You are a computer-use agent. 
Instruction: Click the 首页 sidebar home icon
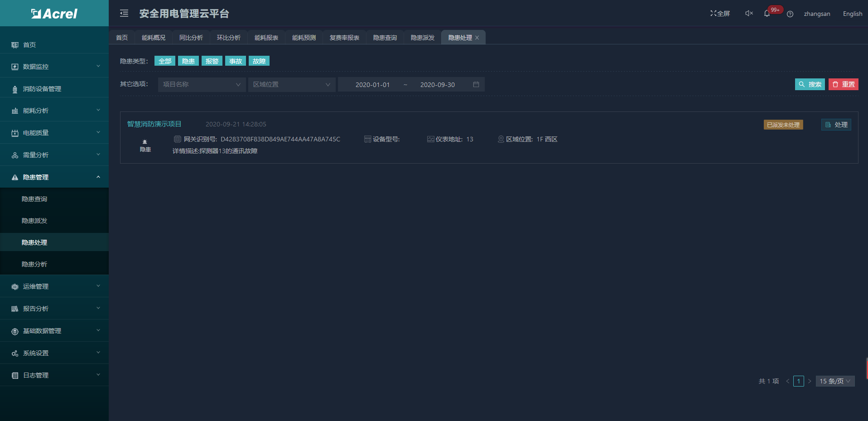click(x=15, y=45)
